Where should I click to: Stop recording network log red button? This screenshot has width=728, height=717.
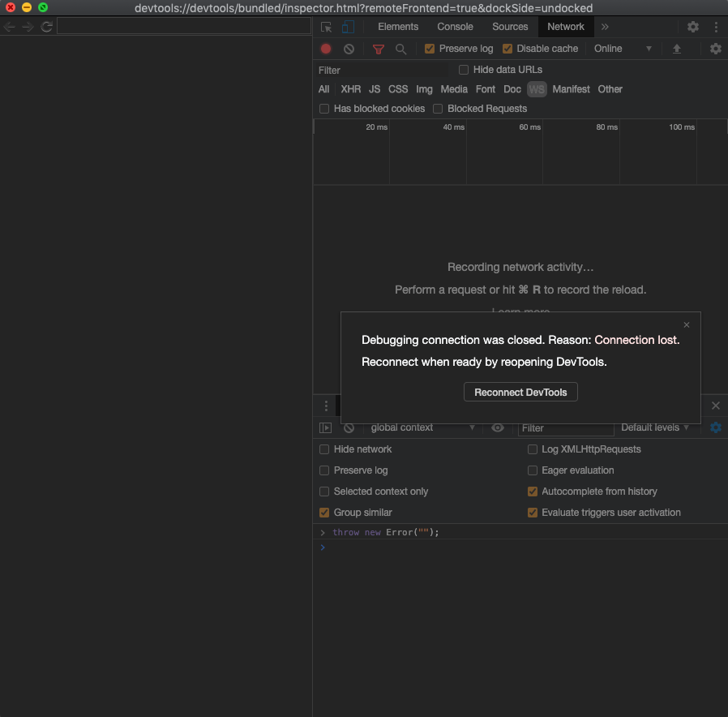point(326,49)
